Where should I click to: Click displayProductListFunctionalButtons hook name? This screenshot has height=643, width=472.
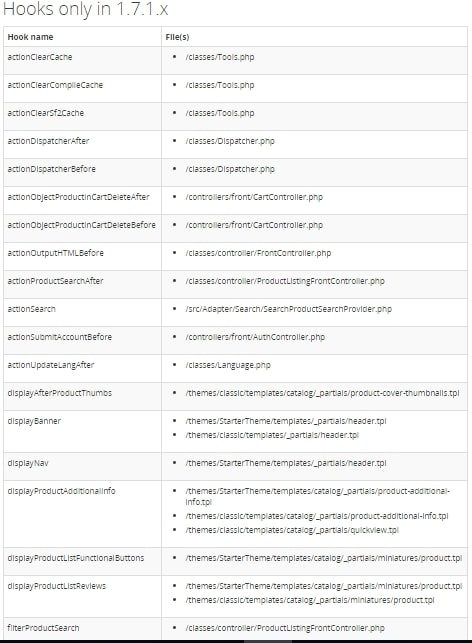click(76, 558)
